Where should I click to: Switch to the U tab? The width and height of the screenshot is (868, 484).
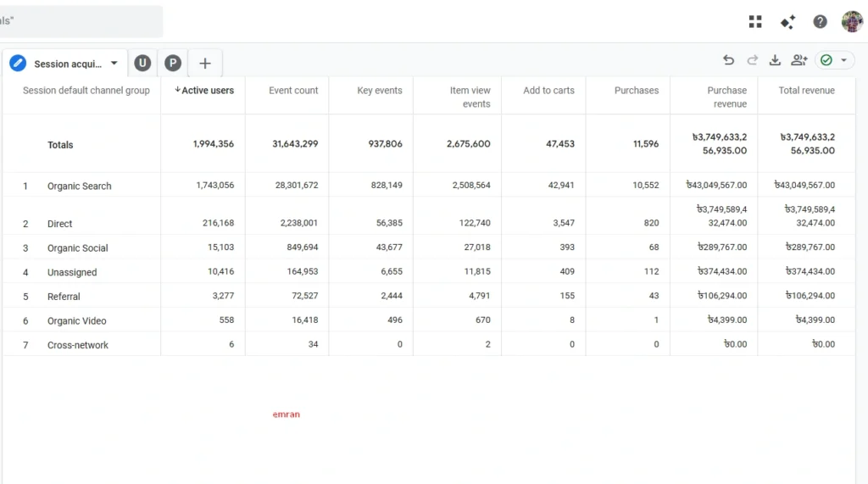(x=142, y=64)
